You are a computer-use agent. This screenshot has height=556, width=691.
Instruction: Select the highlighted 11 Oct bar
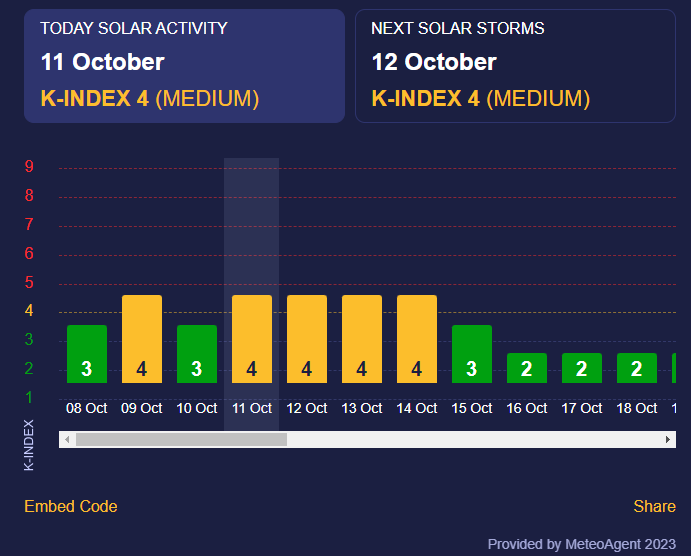click(252, 339)
